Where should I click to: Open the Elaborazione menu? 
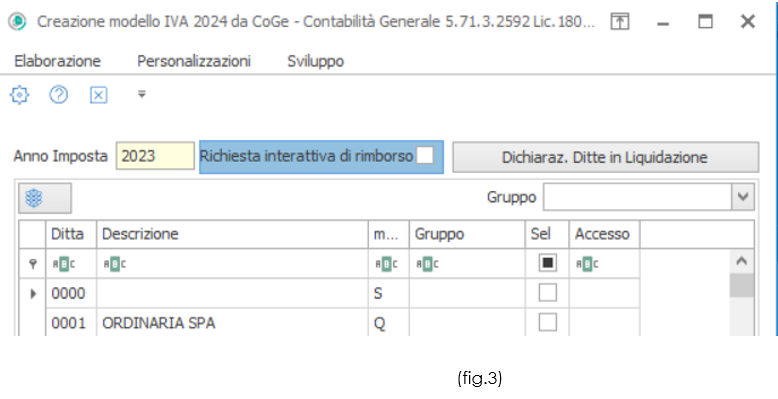(x=58, y=61)
